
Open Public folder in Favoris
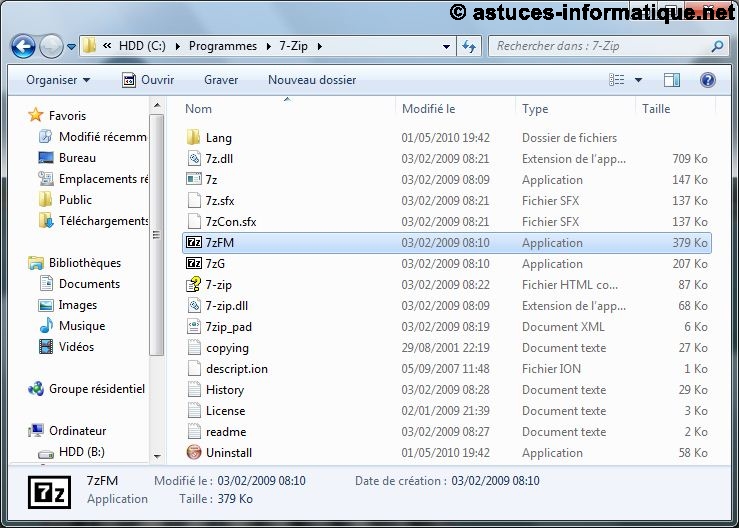65,200
